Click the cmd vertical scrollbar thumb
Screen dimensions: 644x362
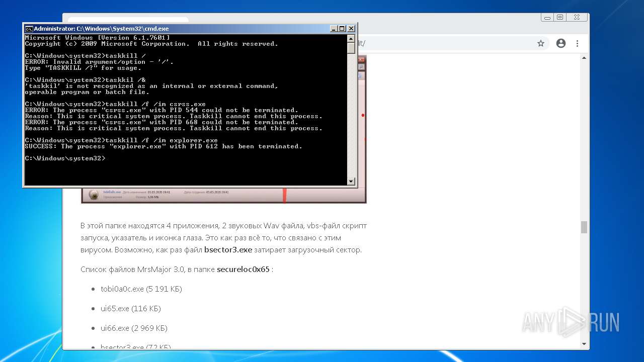coord(351,48)
